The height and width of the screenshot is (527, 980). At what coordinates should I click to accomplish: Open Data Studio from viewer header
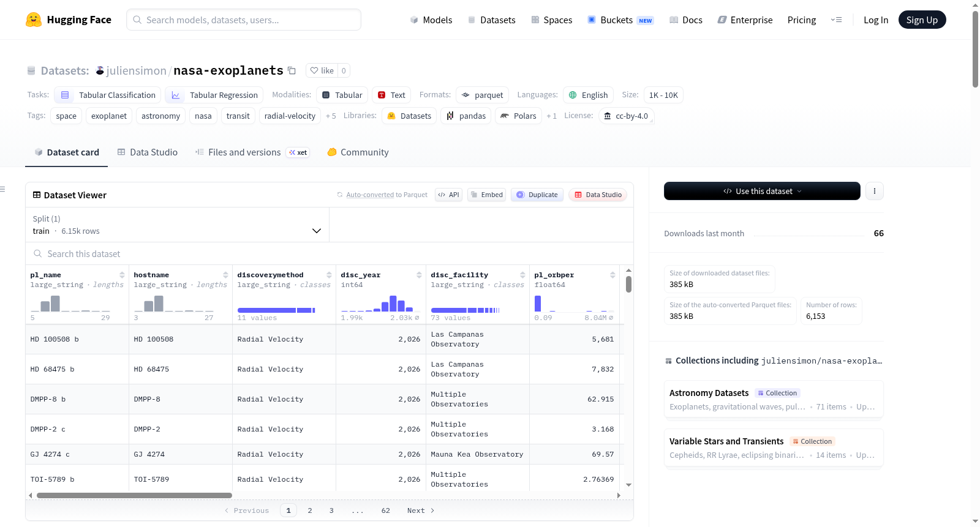pyautogui.click(x=598, y=195)
